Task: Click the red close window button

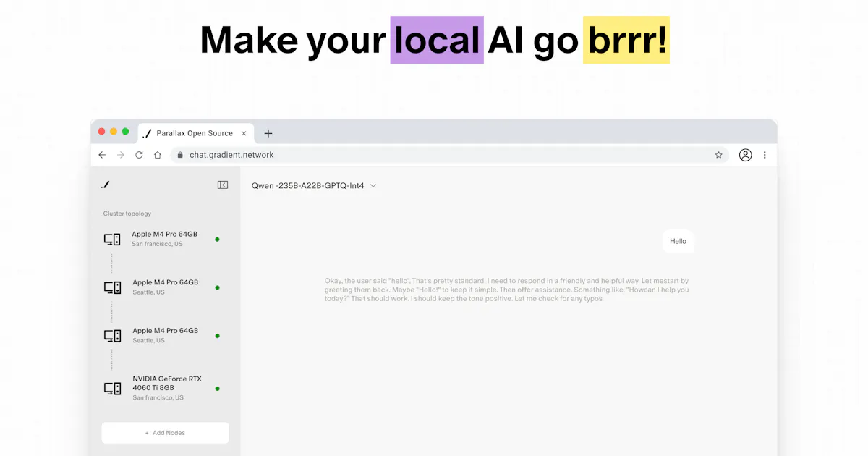Action: click(101, 132)
